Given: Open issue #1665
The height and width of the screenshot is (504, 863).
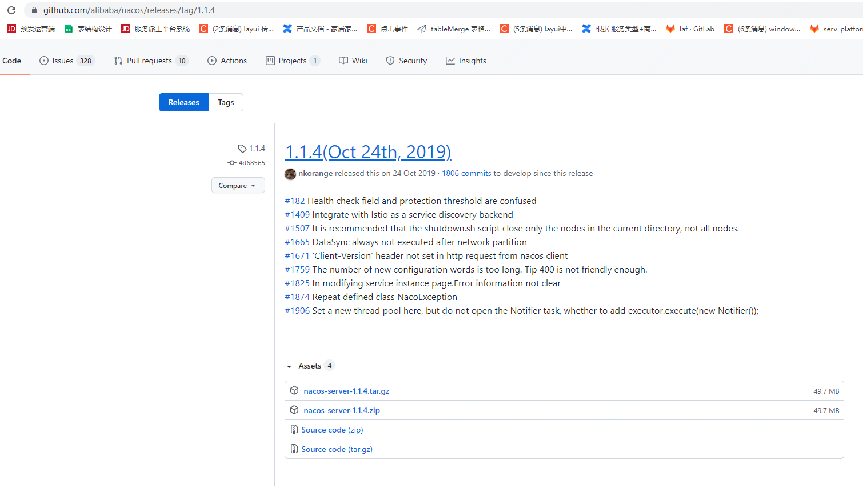Looking at the screenshot, I should click(x=297, y=242).
